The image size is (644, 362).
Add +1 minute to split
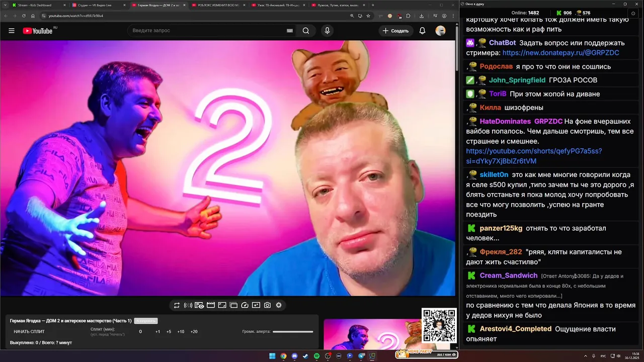coord(157,331)
